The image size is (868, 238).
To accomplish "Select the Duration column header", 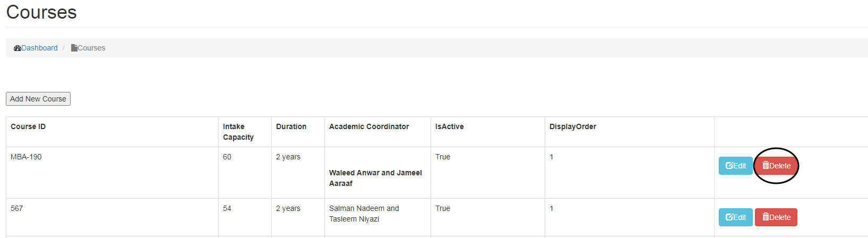I will coord(291,126).
